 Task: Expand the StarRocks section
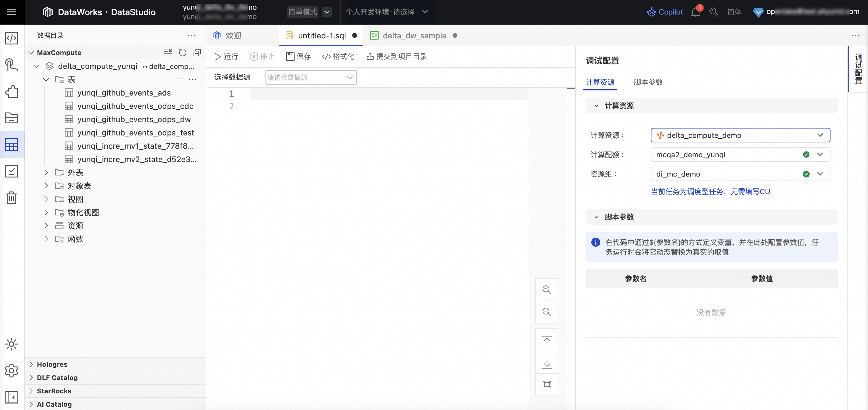pyautogui.click(x=31, y=391)
